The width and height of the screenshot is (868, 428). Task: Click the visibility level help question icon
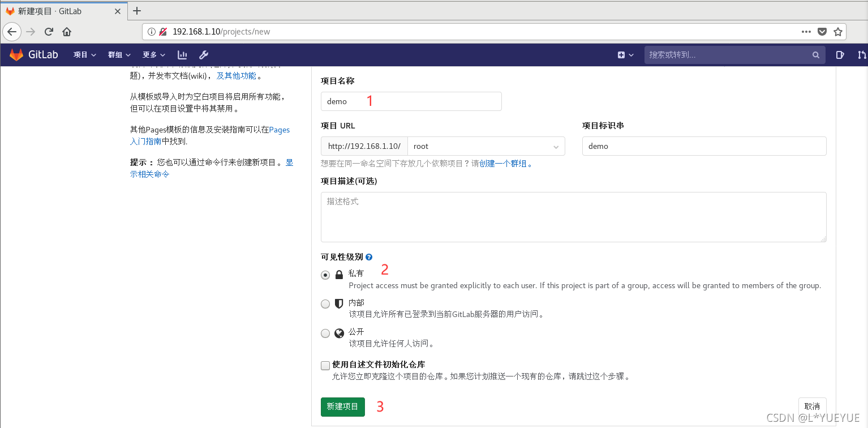coord(369,257)
